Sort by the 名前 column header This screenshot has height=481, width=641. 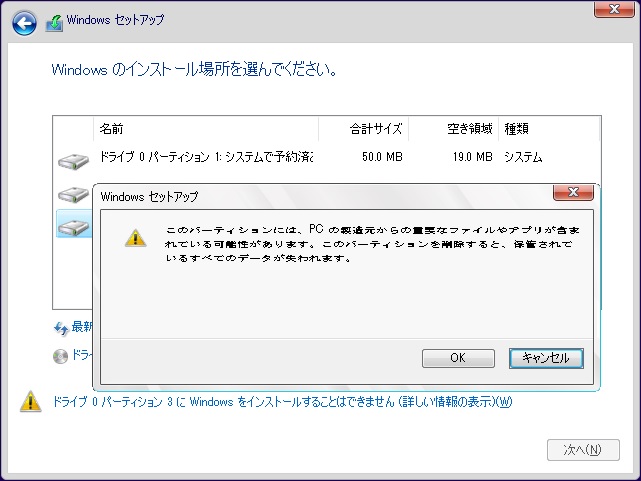(206, 129)
